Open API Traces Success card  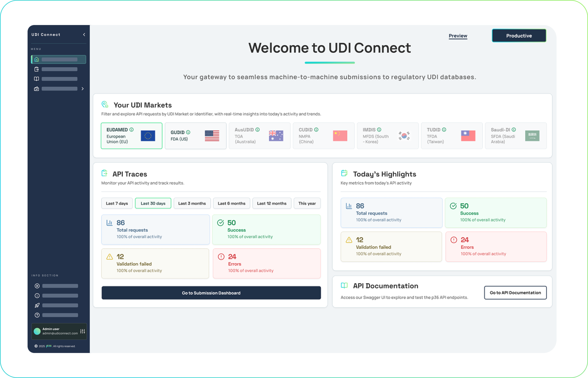[x=266, y=229]
